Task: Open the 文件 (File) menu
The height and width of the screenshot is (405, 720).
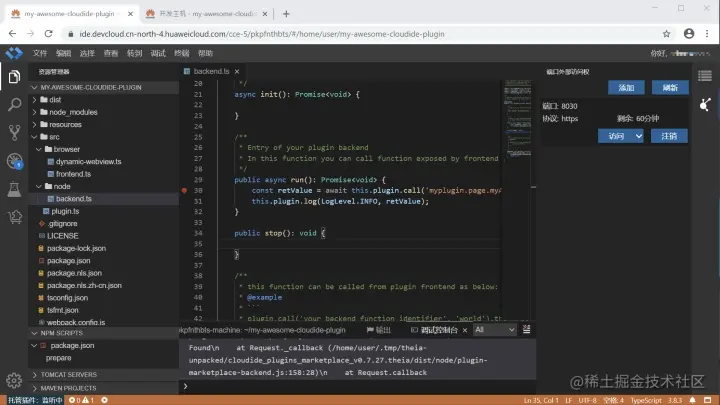Action: 40,53
